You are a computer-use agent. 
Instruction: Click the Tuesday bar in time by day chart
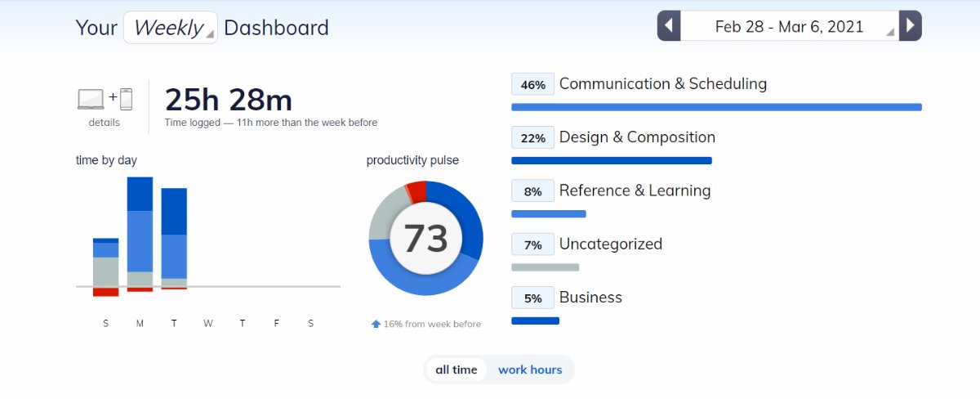click(x=174, y=237)
